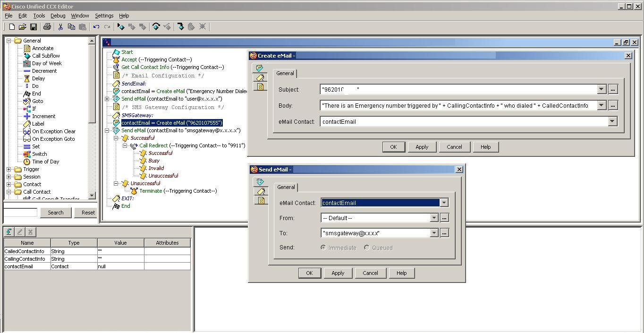Open Send eMail dialog comment side tab
The image size is (644, 333).
(x=261, y=200)
